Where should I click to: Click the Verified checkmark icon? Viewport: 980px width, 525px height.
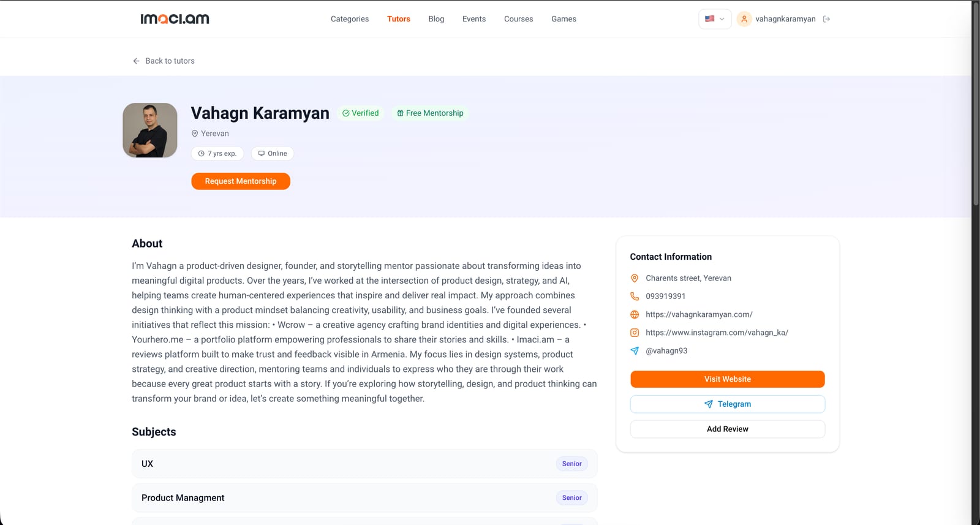[x=346, y=113]
